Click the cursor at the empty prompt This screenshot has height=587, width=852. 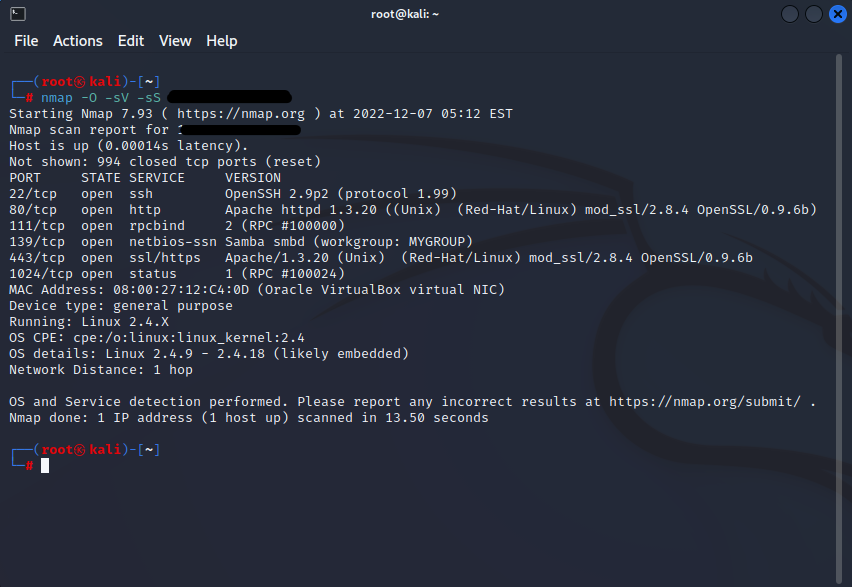45,466
